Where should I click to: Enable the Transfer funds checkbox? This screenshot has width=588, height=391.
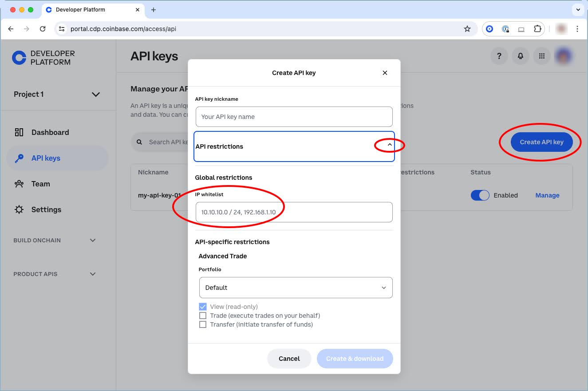(203, 324)
